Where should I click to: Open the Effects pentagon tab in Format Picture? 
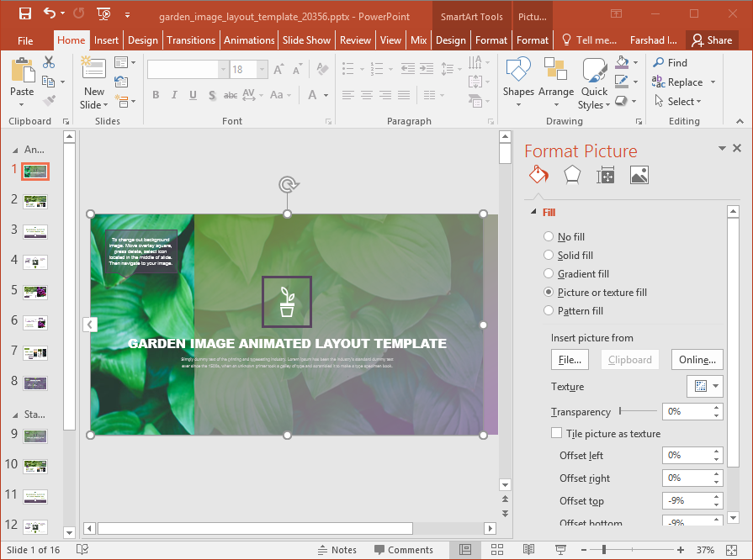(572, 175)
